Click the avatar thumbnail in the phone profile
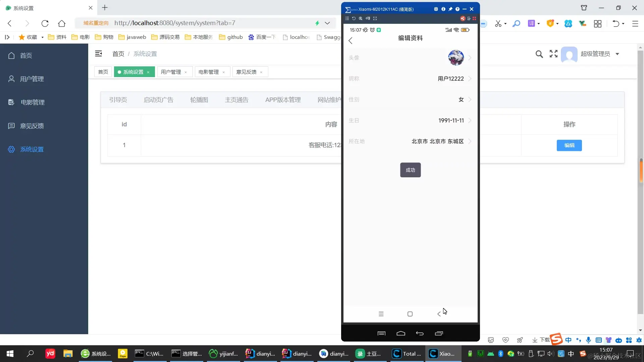The width and height of the screenshot is (644, 362). pos(456,58)
